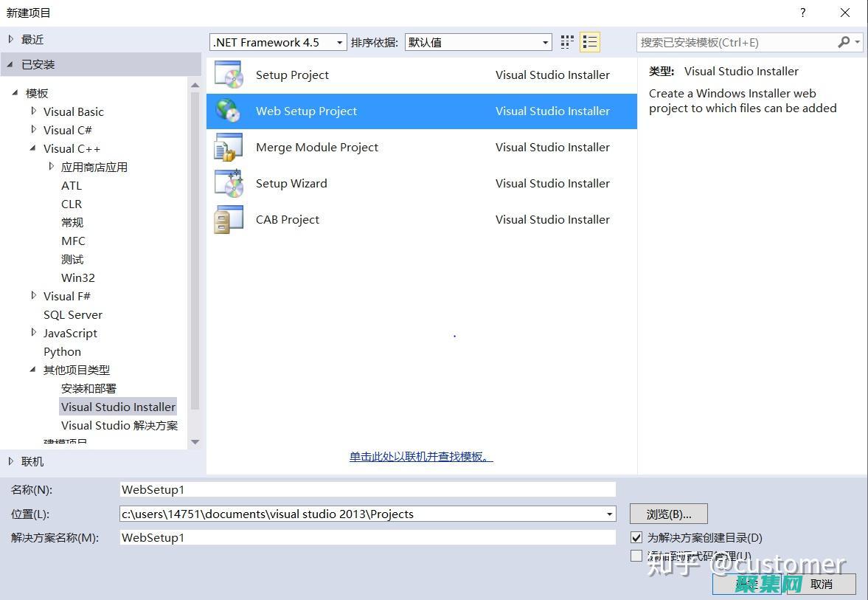Select the Web Setup Project globe icon

pos(229,111)
